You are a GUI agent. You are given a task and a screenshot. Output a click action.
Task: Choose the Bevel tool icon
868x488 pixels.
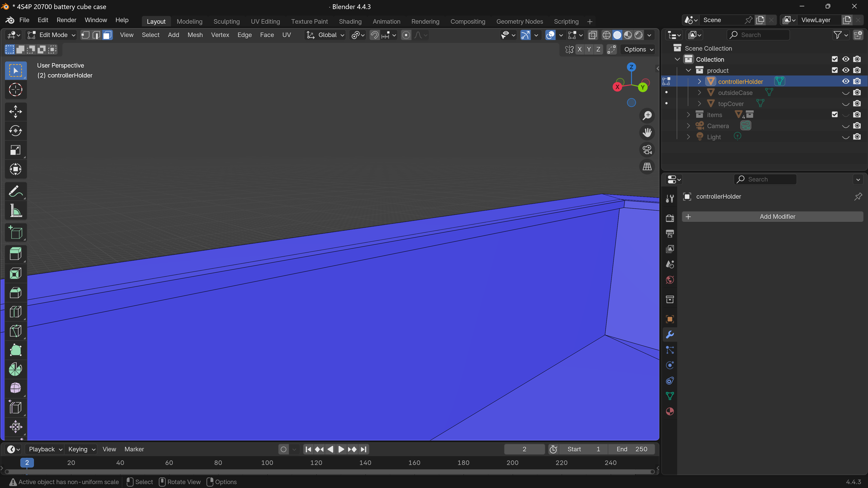pos(16,292)
